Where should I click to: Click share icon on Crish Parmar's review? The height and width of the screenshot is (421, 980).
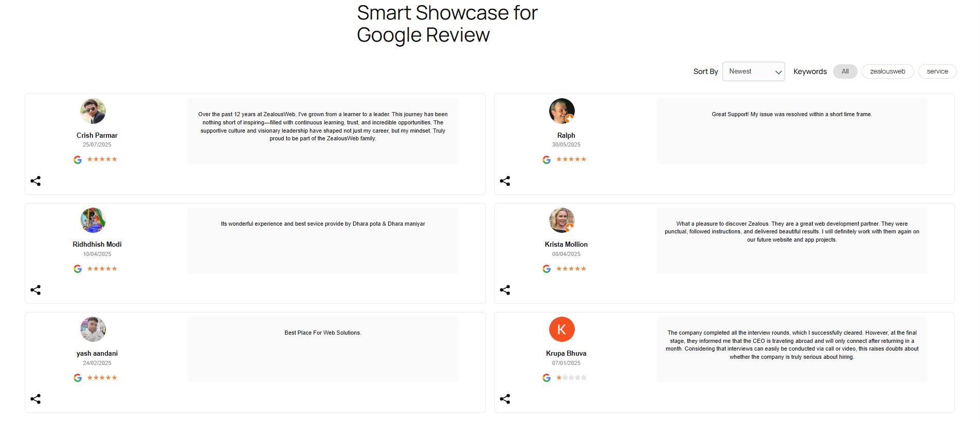point(35,181)
